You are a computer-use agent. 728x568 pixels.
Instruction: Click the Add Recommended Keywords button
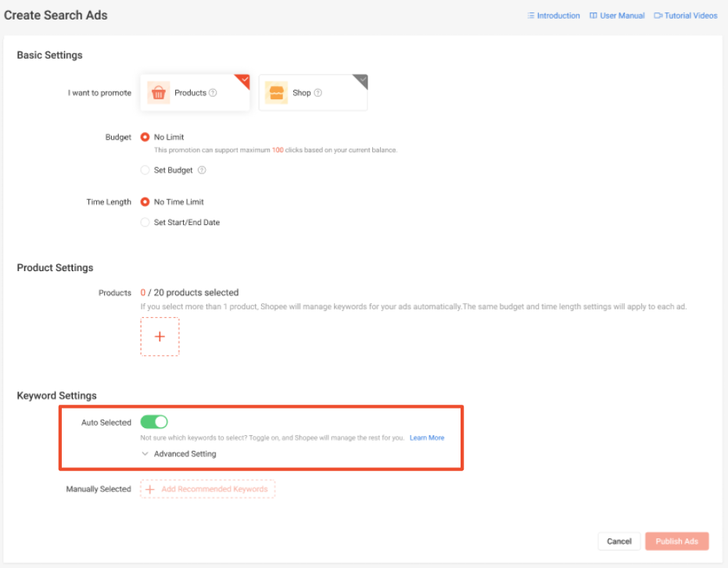click(x=207, y=489)
